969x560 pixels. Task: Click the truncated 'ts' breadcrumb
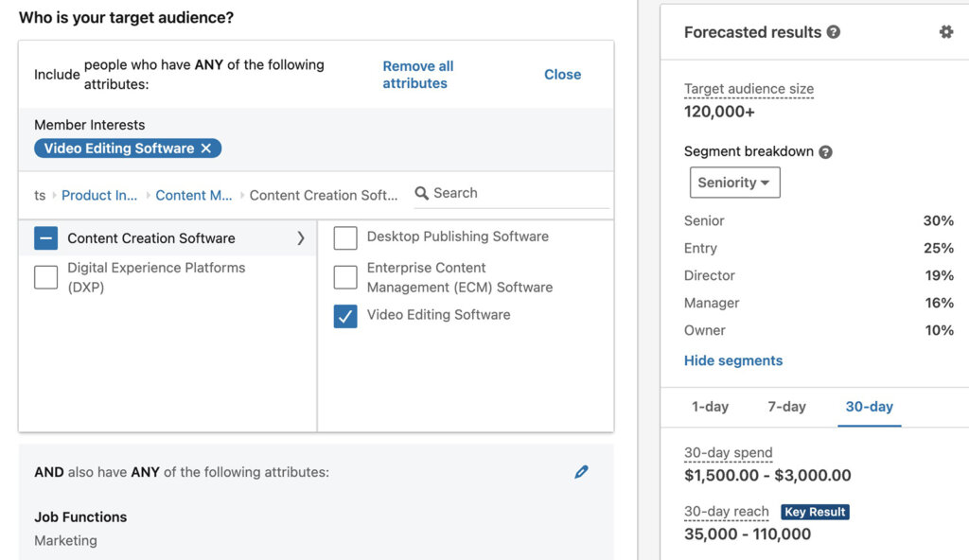(40, 195)
